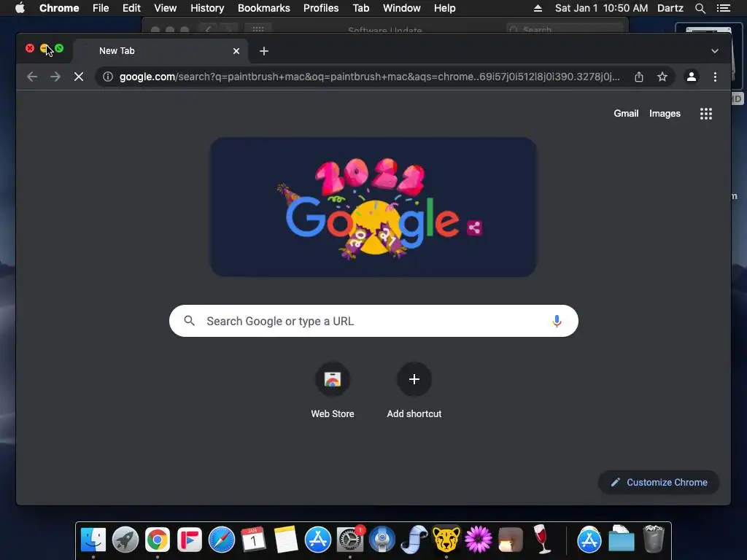Screen dimensions: 747x560
Task: Close the New Tab tab
Action: point(236,51)
